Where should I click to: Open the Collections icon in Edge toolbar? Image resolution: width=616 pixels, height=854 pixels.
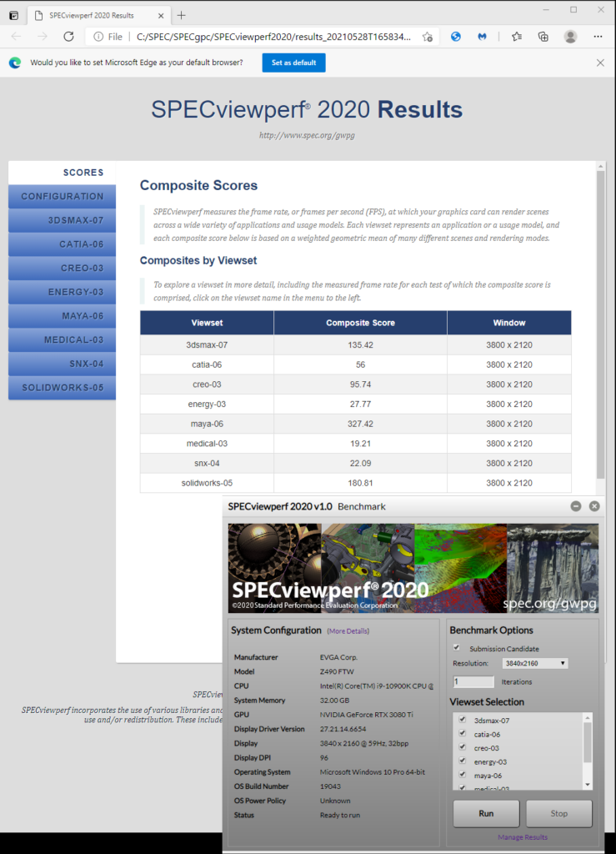(x=543, y=37)
